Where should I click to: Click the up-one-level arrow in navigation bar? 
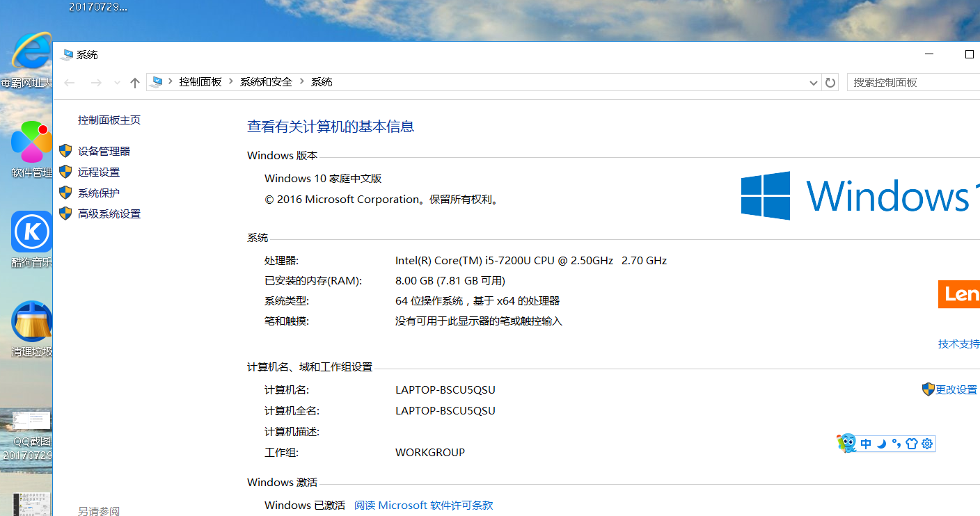point(135,83)
